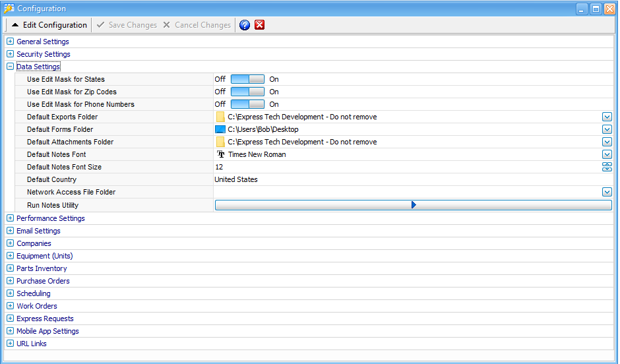Click the Run Notes Utility play button
620x364 pixels.
coord(413,204)
